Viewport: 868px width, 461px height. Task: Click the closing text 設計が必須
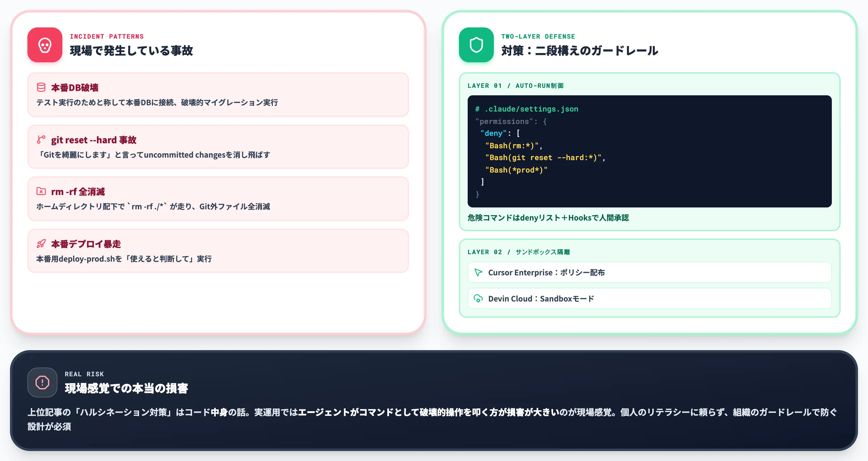point(49,427)
